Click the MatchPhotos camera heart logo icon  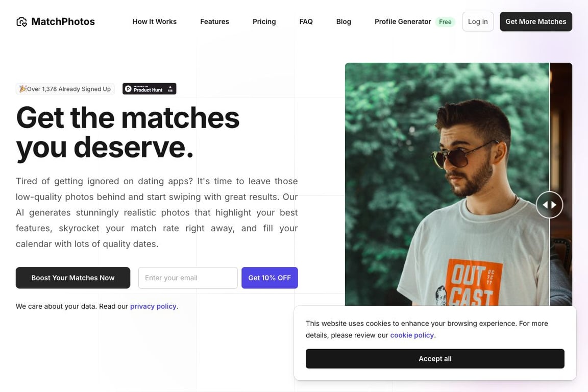22,22
